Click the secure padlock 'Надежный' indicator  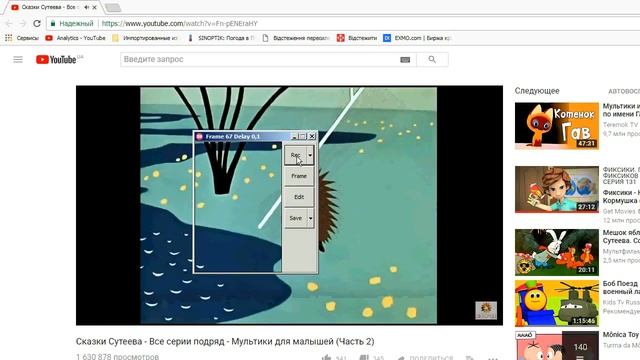(72, 24)
